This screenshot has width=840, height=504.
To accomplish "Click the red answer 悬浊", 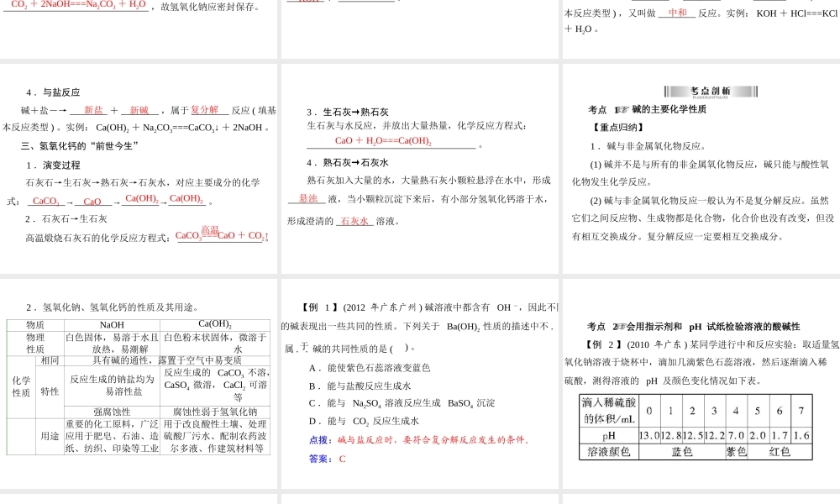I will (308, 199).
